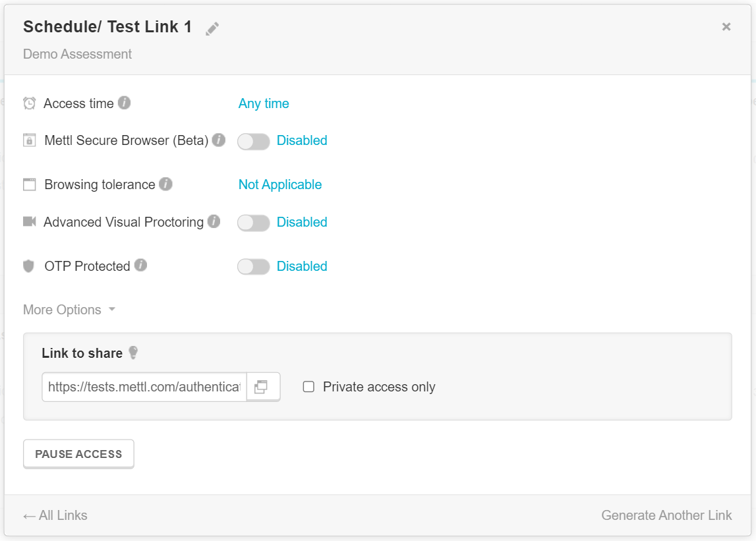This screenshot has width=756, height=541.
Task: Expand the More Options section
Action: [69, 310]
